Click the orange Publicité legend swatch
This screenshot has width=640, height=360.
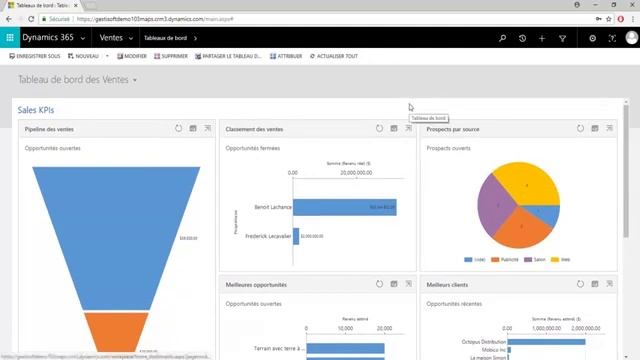[495, 260]
